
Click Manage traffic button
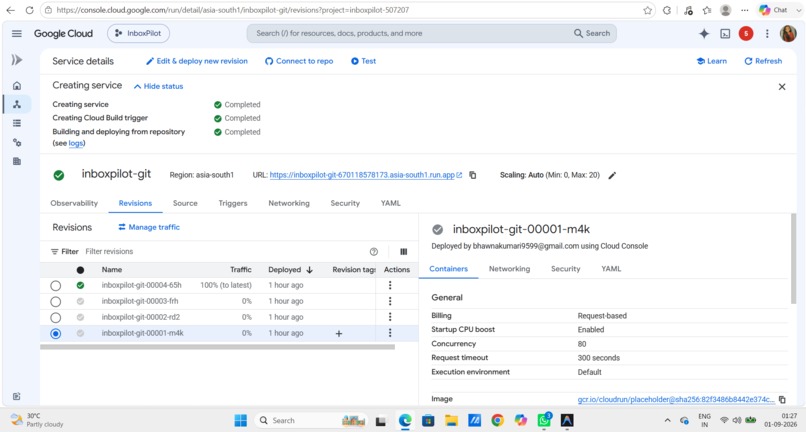pos(149,227)
